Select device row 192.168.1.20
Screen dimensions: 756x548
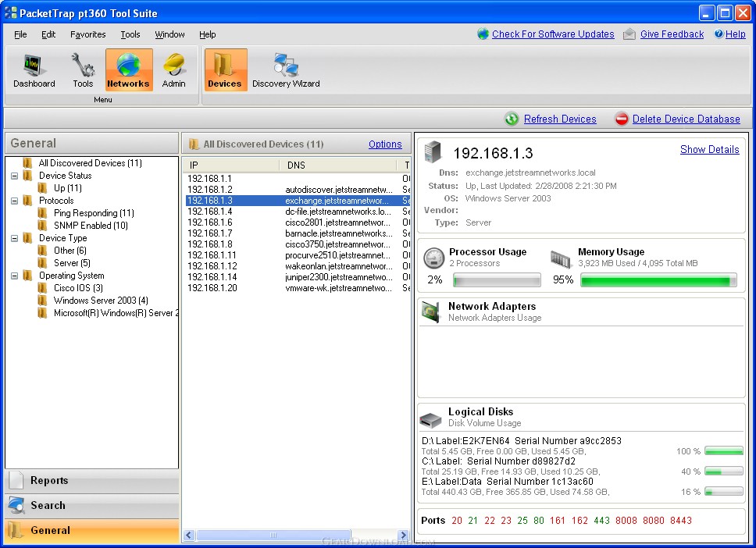(298, 288)
